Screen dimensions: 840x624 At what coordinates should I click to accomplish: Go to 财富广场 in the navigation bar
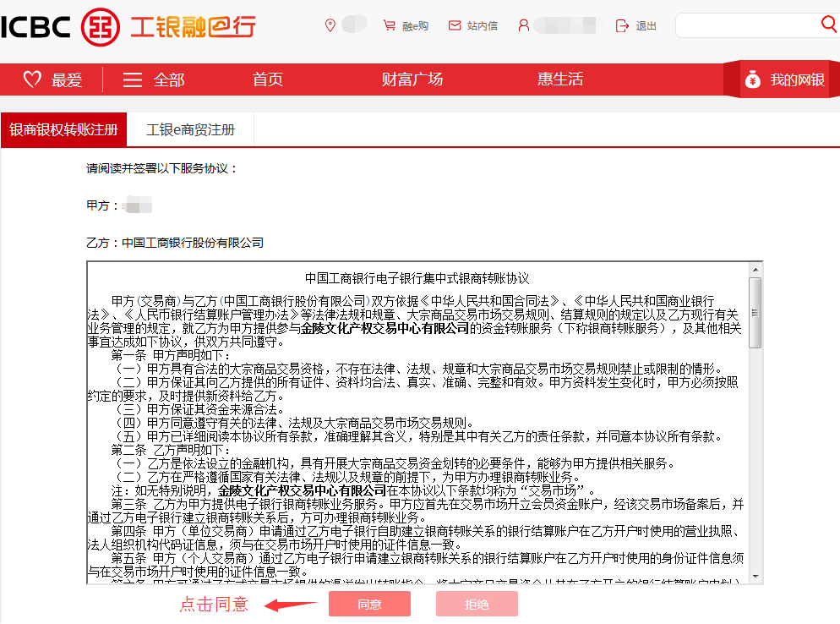click(412, 79)
